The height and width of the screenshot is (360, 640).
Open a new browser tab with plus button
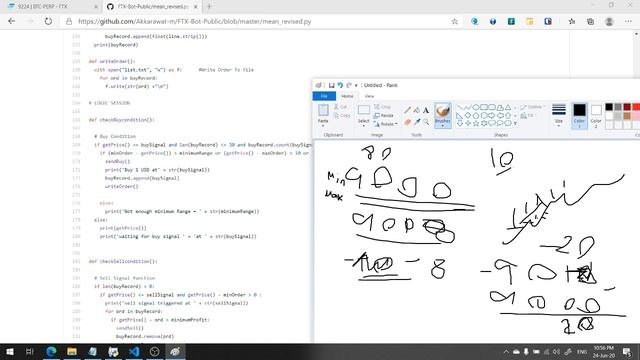209,7
